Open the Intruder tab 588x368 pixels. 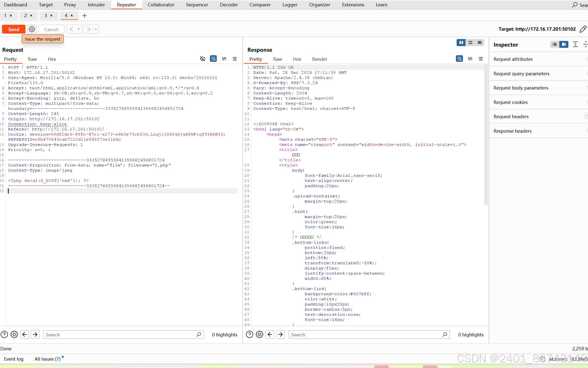96,5
